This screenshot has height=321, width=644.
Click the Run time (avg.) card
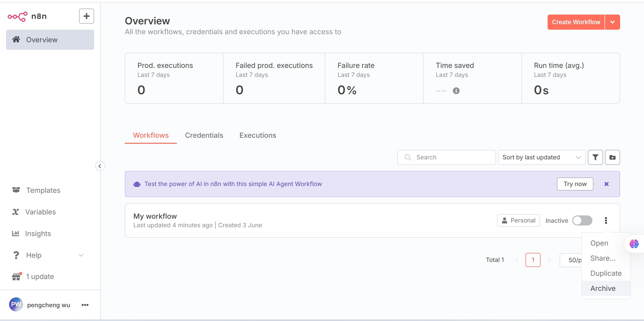click(x=571, y=78)
